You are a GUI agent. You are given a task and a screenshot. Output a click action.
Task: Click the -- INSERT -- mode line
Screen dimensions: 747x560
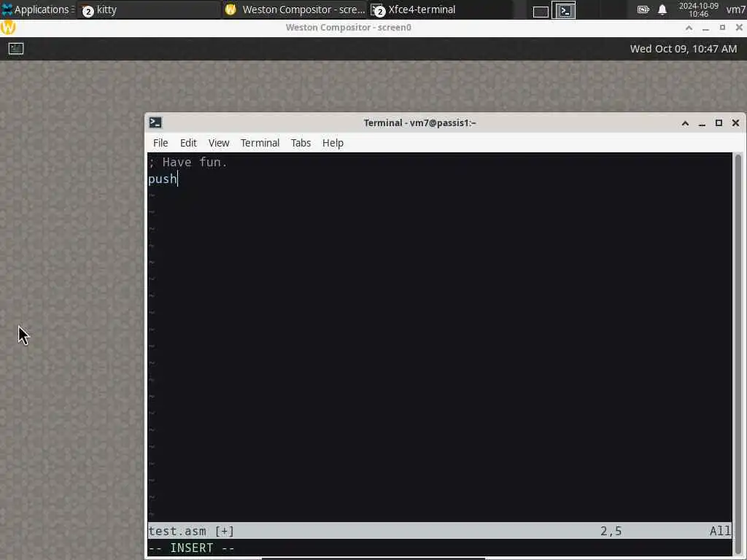pos(192,548)
